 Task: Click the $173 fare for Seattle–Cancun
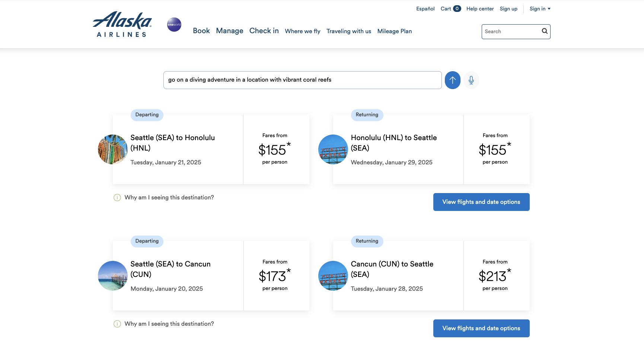(x=275, y=276)
